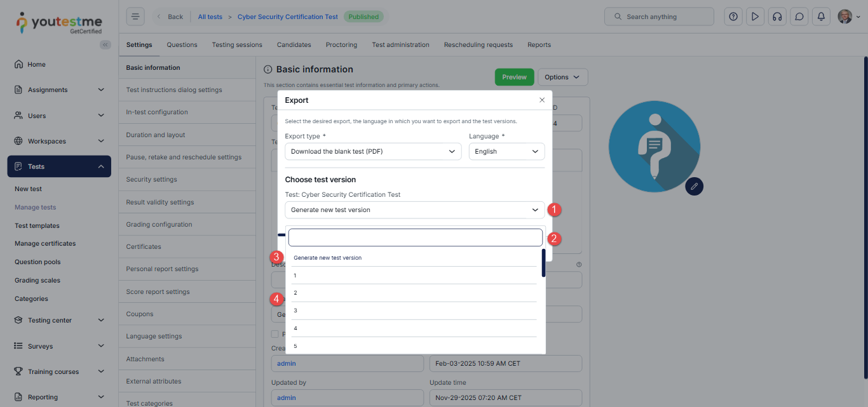Switch to the Questions tab
This screenshot has height=407, width=868.
coord(182,45)
